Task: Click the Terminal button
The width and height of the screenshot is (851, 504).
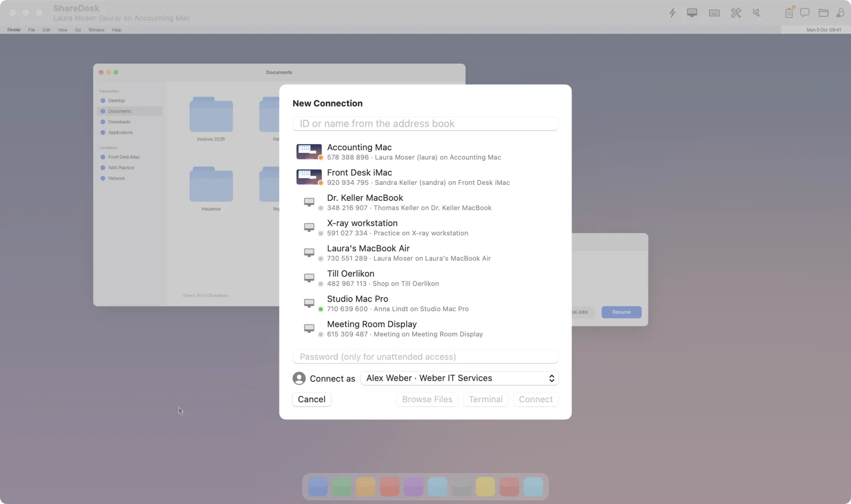Action: pos(486,400)
